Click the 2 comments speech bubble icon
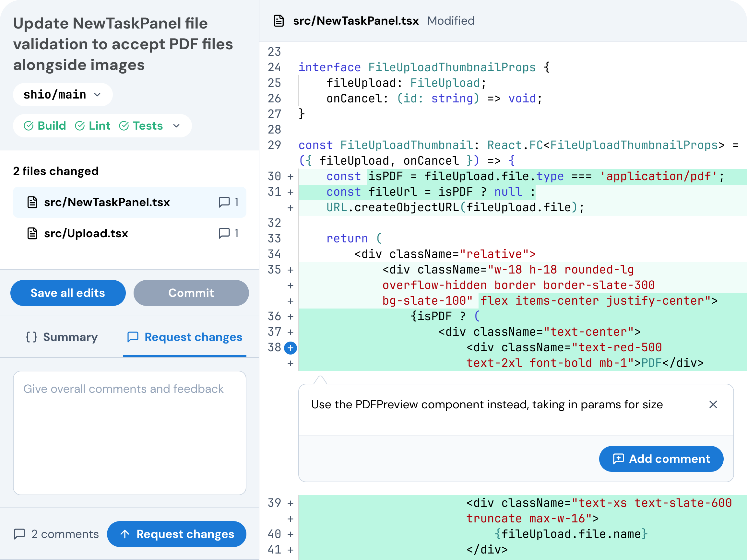The width and height of the screenshot is (747, 560). (19, 534)
